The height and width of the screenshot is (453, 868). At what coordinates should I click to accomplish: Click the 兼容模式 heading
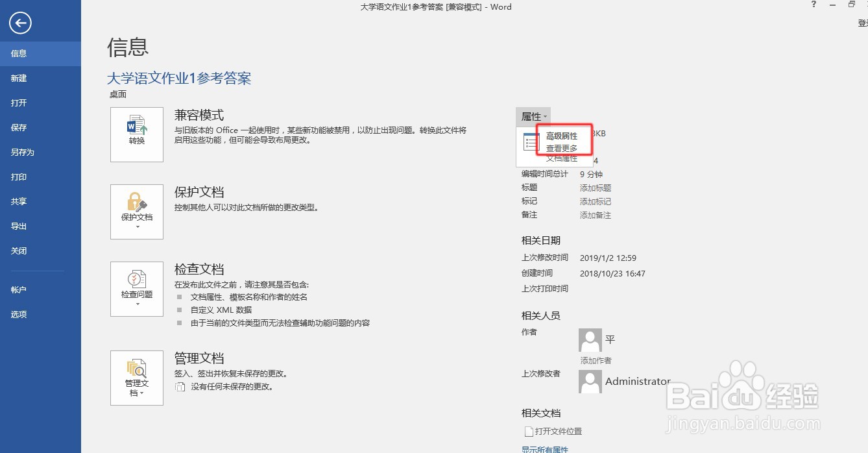[x=199, y=115]
